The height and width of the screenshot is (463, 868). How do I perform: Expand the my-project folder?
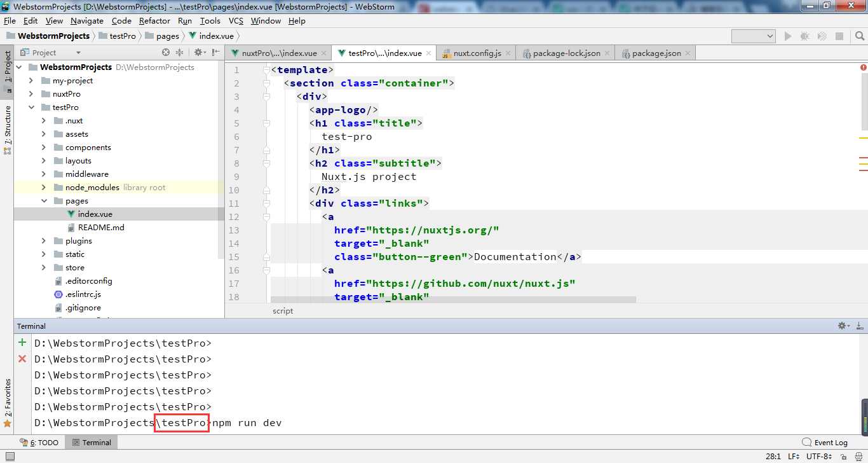(x=31, y=81)
